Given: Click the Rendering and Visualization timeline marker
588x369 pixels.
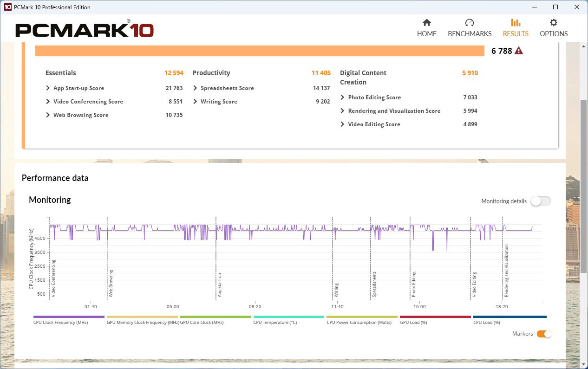Looking at the screenshot, I should pyautogui.click(x=506, y=271).
